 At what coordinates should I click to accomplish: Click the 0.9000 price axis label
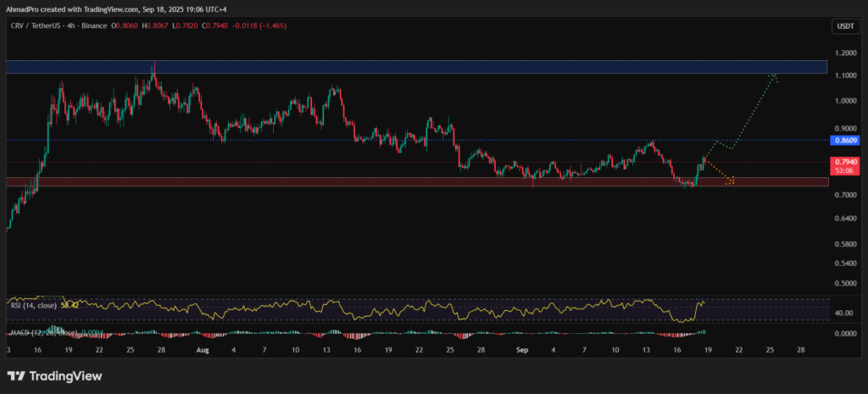click(x=844, y=129)
